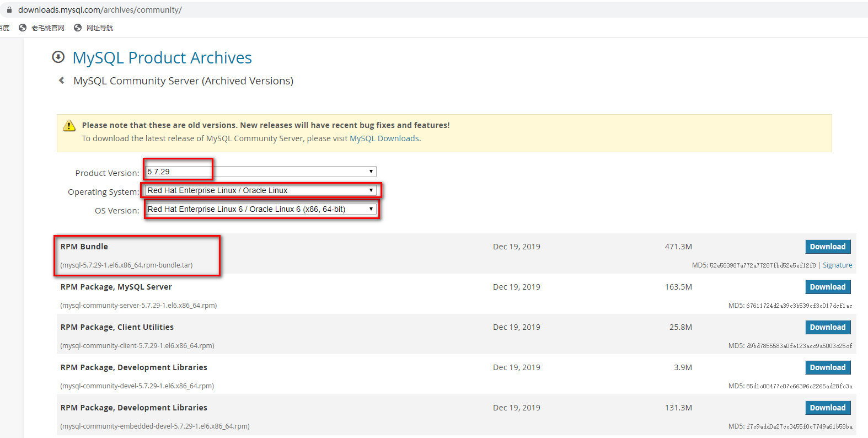Viewport: 868px width, 438px height.
Task: Go back using the arrow beside MySQL Community Server
Action: (x=62, y=81)
